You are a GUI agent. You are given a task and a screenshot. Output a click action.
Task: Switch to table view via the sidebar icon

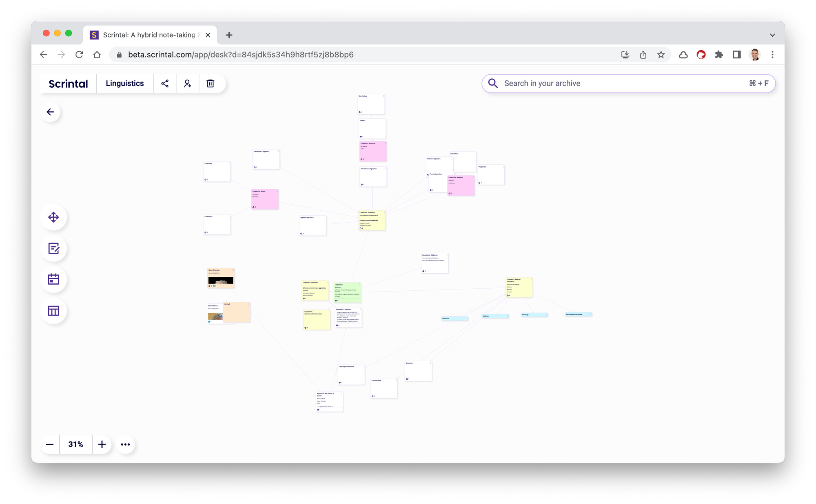pos(53,311)
